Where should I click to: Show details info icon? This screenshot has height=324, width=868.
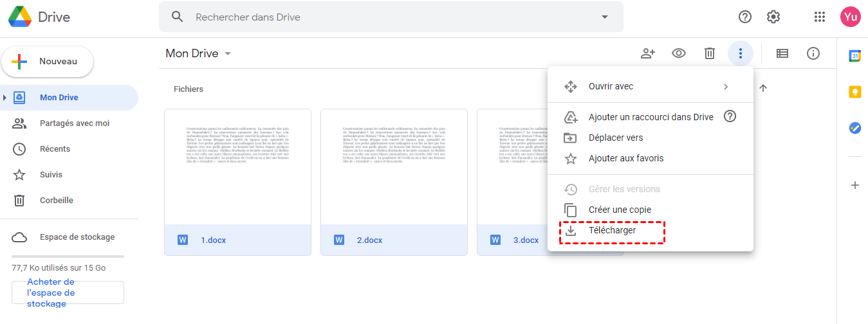(x=813, y=53)
